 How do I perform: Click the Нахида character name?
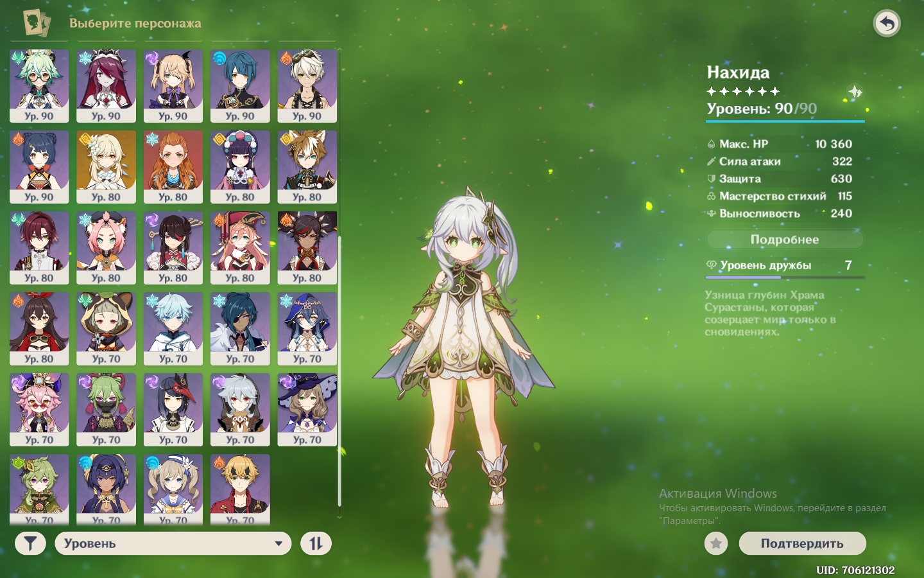pos(738,73)
